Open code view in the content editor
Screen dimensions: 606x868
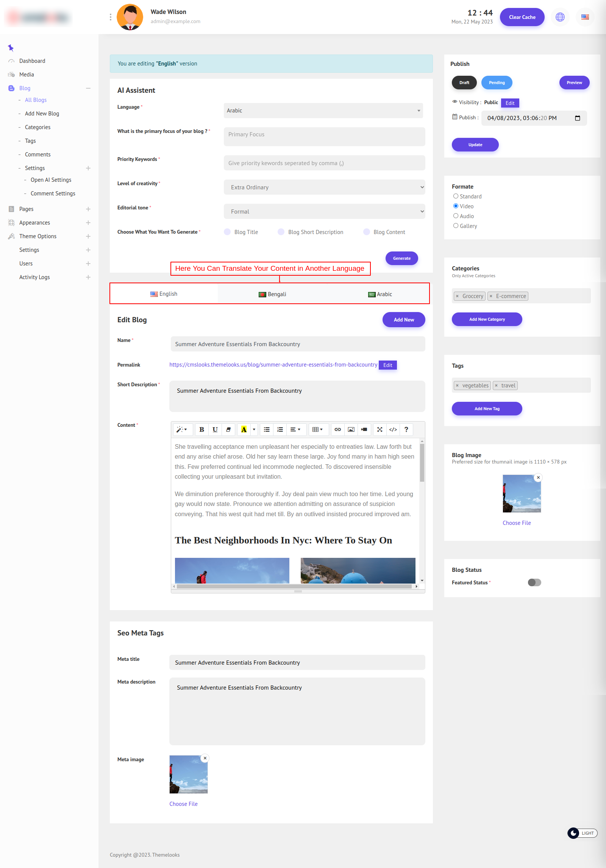(393, 429)
